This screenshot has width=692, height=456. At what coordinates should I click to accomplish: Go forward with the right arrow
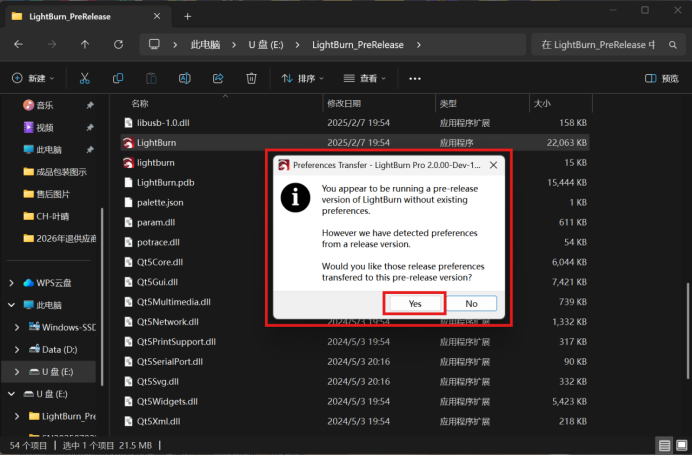(52, 44)
